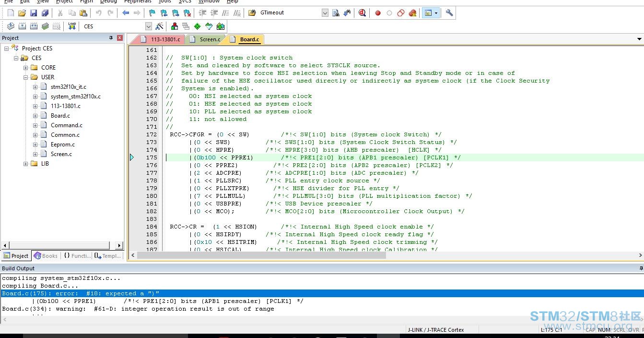Switch to the 113-13801.c tab
This screenshot has width=644, height=338.
(x=161, y=39)
